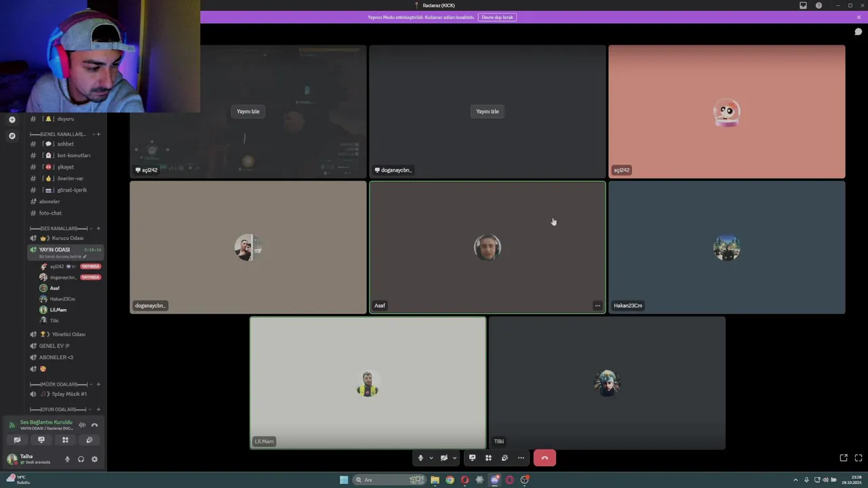This screenshot has width=868, height=488.
Task: Disconnect via voice panel phone icon
Action: [95, 425]
